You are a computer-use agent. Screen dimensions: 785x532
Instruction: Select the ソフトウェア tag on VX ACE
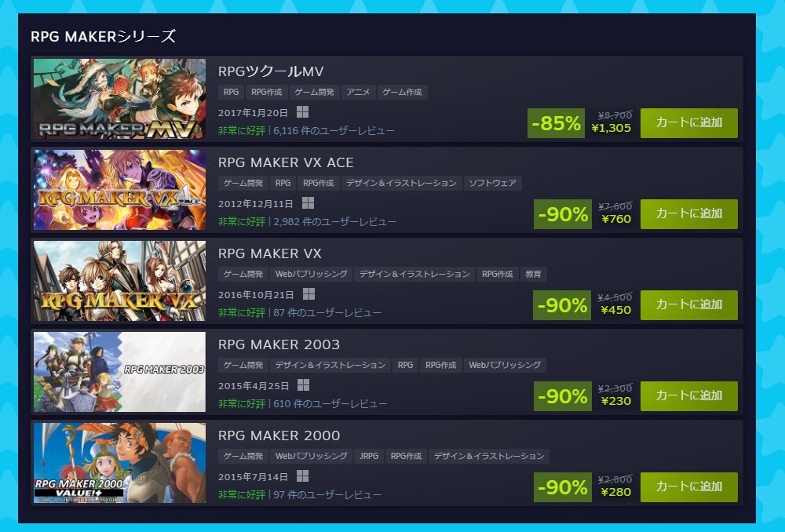493,183
